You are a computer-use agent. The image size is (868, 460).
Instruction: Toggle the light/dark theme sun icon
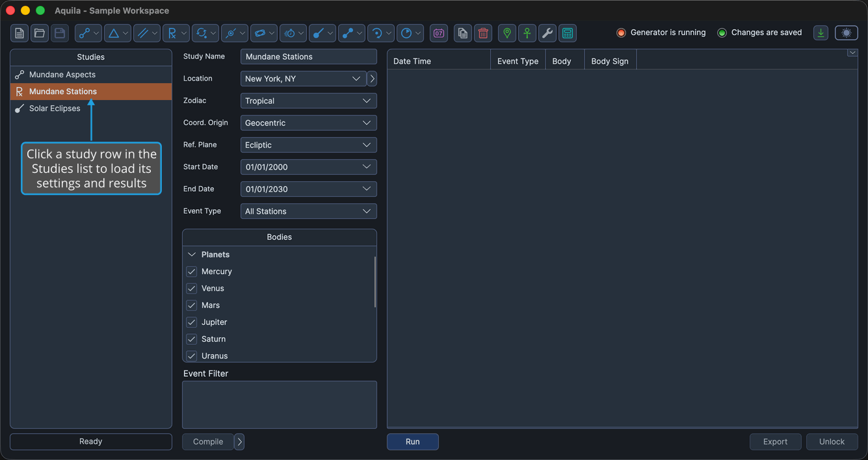(847, 33)
